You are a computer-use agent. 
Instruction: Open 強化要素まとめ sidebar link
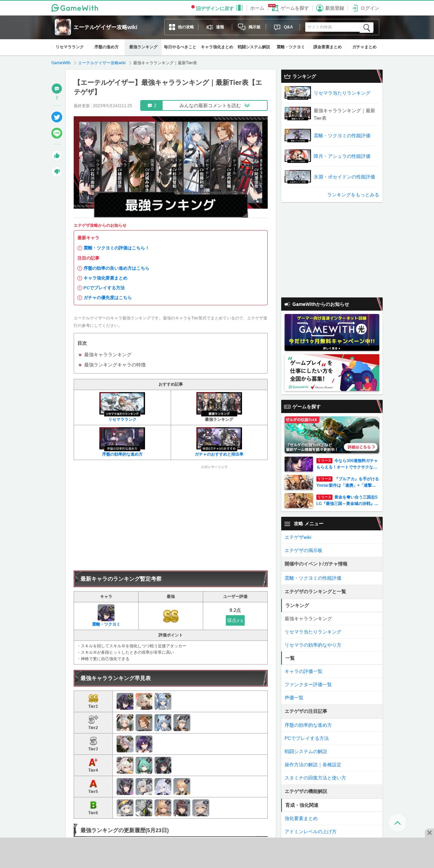click(x=301, y=818)
